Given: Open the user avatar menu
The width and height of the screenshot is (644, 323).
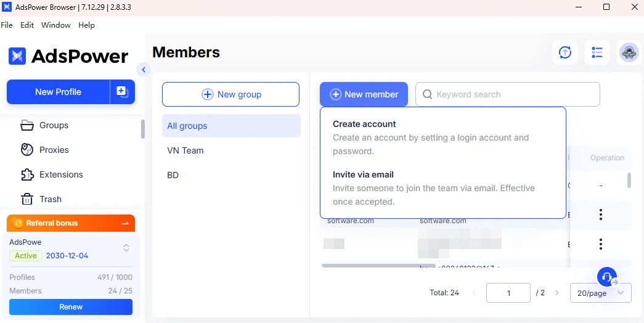Looking at the screenshot, I should (x=629, y=52).
